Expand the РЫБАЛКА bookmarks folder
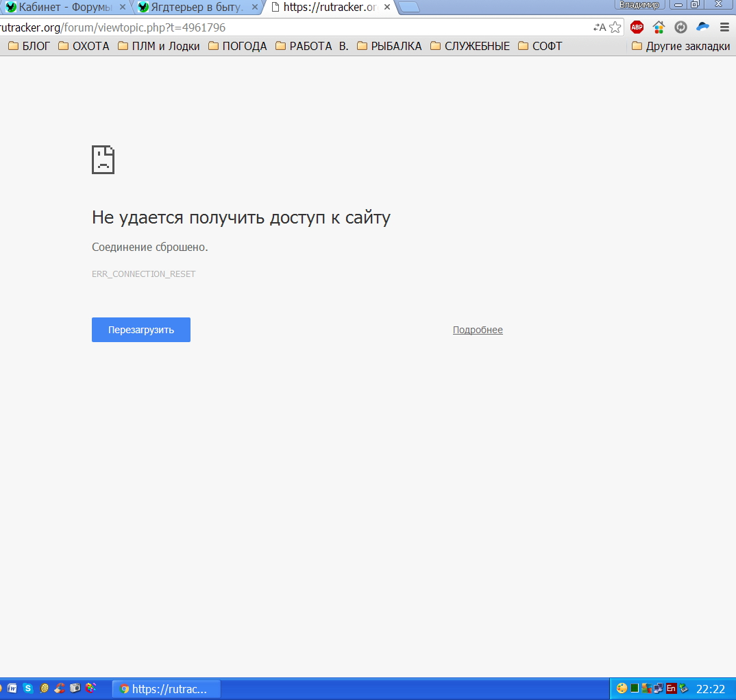Image resolution: width=736 pixels, height=700 pixels. pyautogui.click(x=389, y=46)
